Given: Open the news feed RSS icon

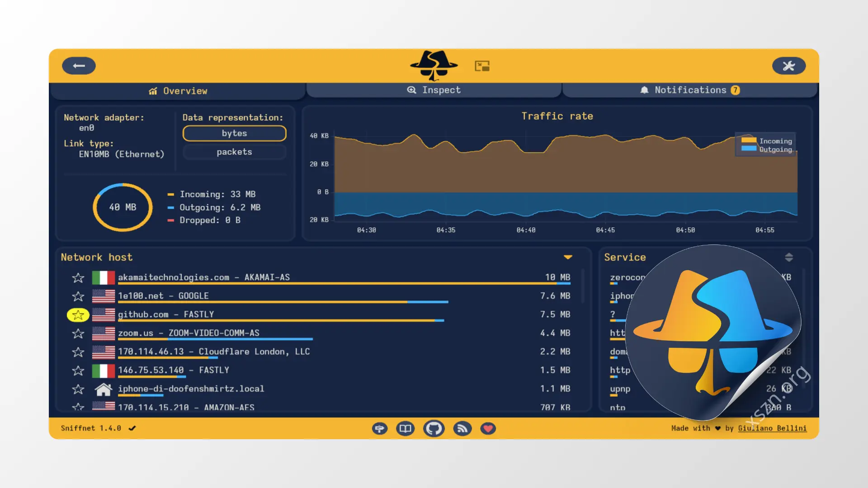Looking at the screenshot, I should pyautogui.click(x=462, y=428).
